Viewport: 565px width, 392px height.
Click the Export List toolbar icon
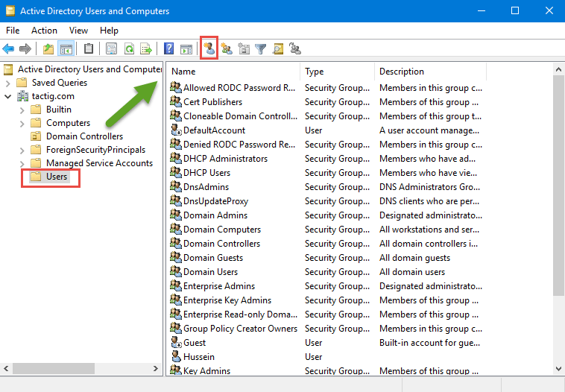click(146, 48)
